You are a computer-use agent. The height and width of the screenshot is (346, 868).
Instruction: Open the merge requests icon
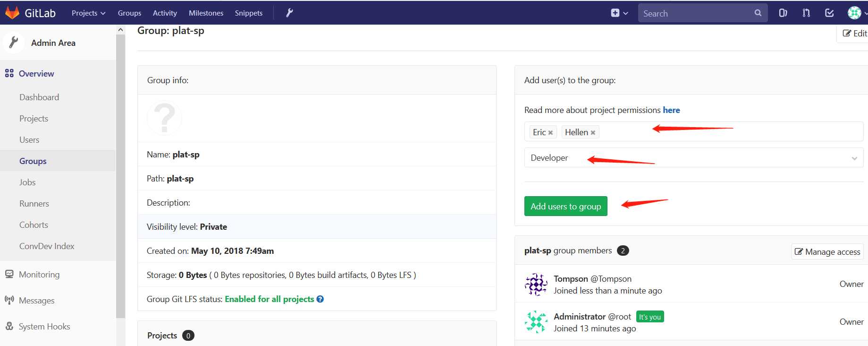806,13
